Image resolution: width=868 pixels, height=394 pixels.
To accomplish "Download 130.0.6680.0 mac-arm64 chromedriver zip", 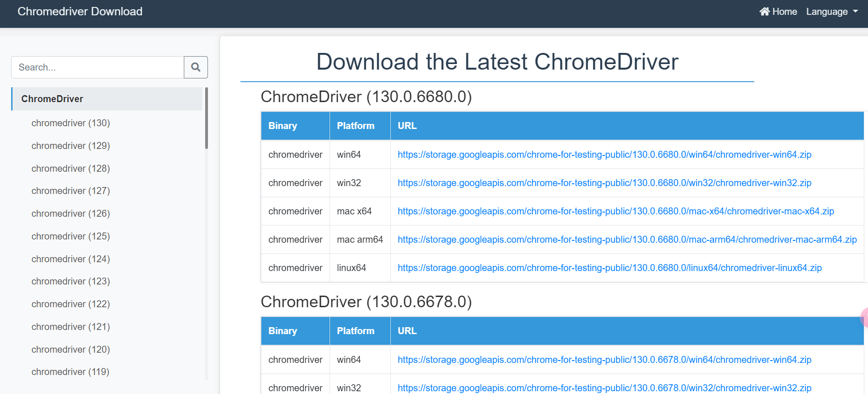I will (x=627, y=239).
